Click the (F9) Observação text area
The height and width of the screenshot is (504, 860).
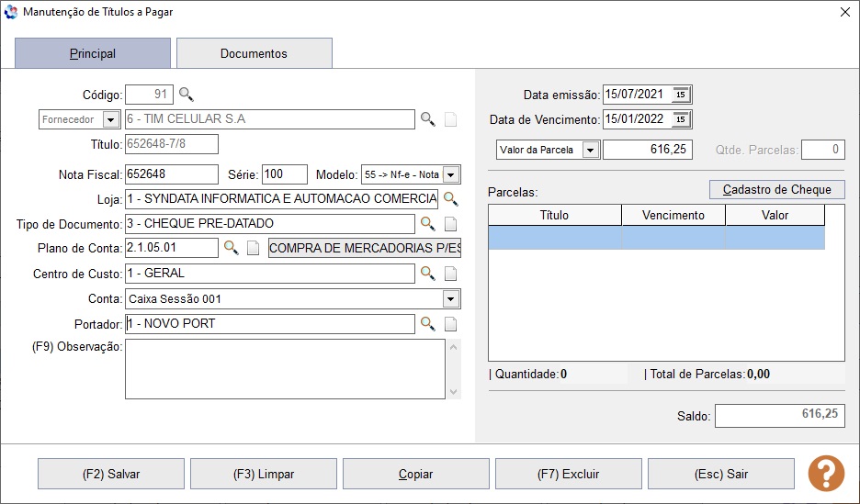pyautogui.click(x=285, y=369)
